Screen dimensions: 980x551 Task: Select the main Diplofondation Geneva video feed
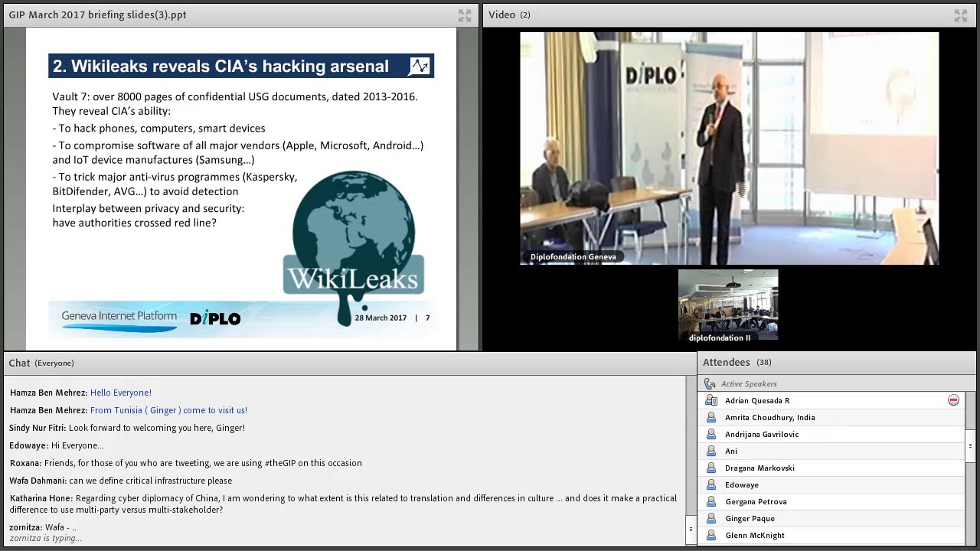729,148
